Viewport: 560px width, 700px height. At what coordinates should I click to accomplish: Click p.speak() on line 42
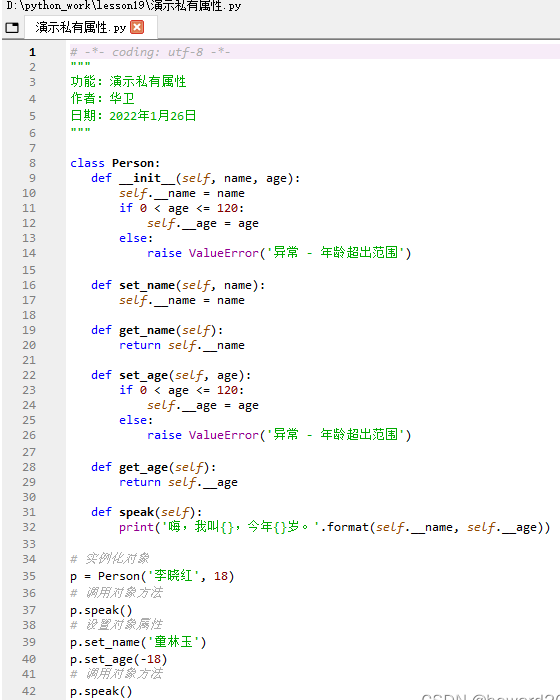click(101, 692)
